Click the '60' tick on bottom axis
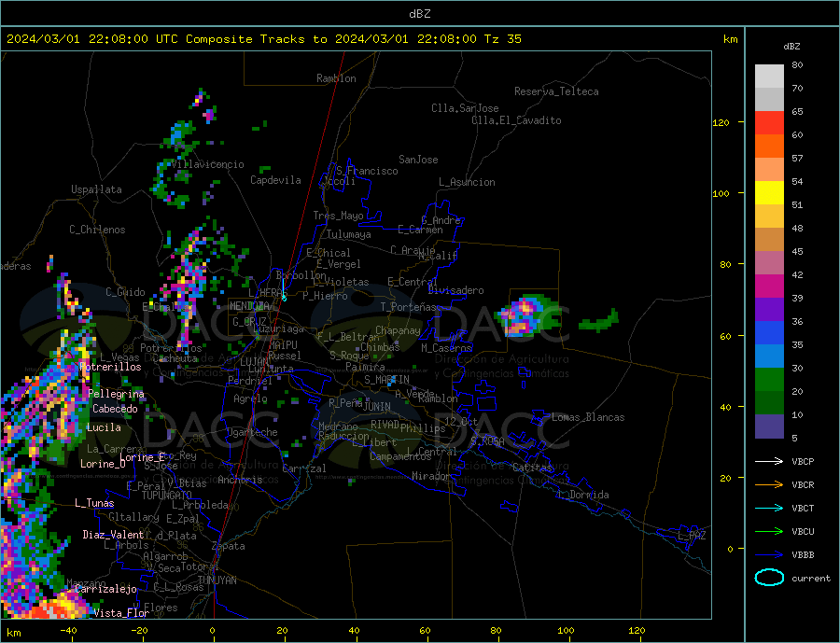 click(x=425, y=631)
